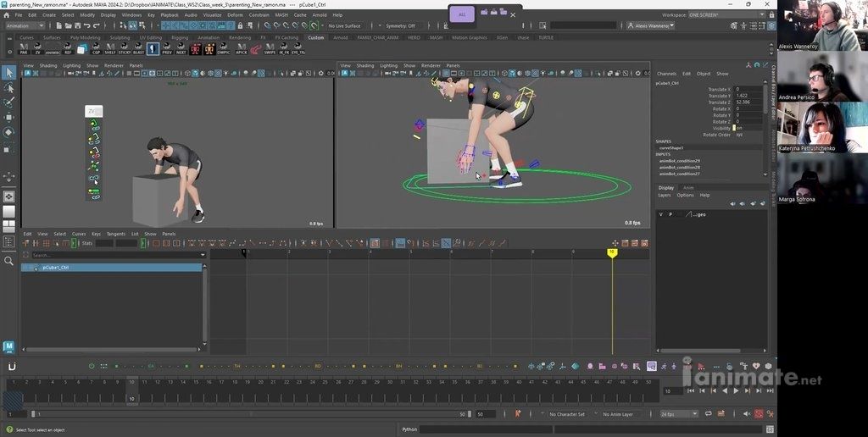Mute audio with the speaker icon

tap(747, 414)
